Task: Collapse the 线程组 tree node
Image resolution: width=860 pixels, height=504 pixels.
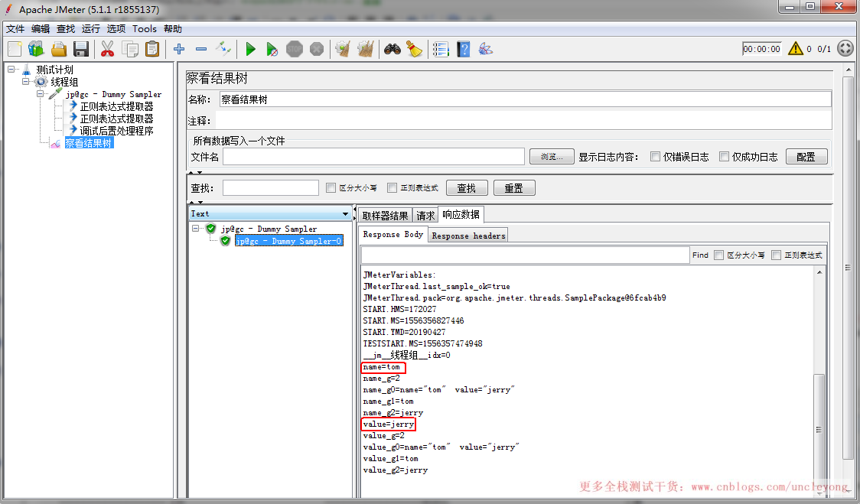Action: click(x=25, y=81)
